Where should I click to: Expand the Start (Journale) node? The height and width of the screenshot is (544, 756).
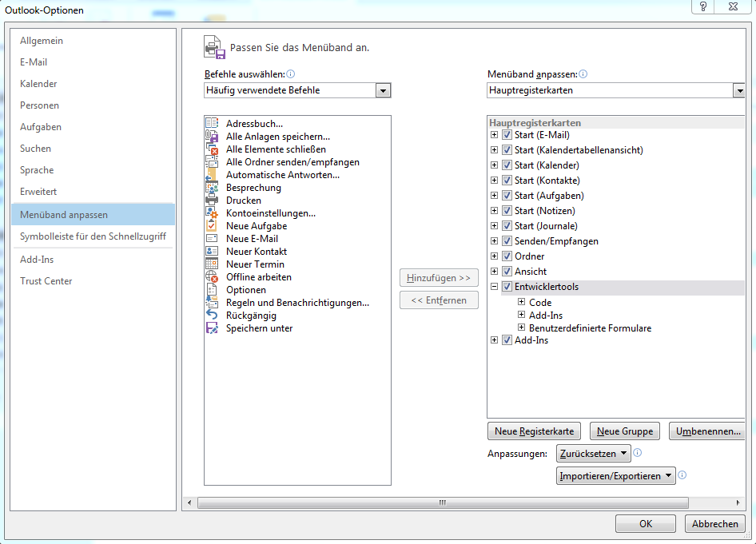click(494, 225)
